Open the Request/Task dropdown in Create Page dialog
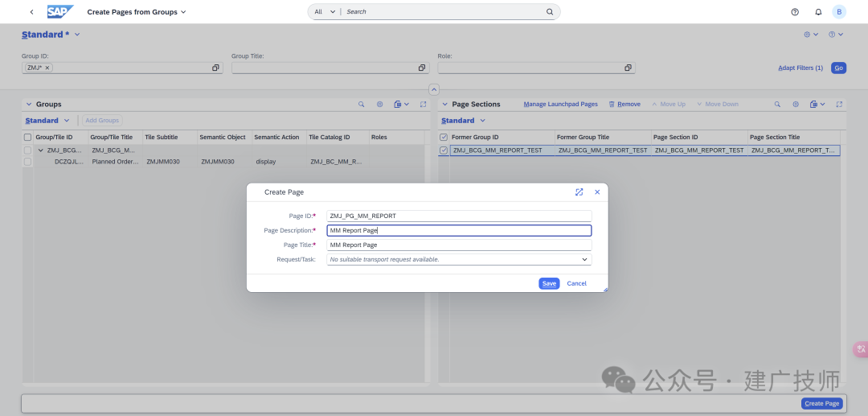The height and width of the screenshot is (416, 868). [584, 259]
